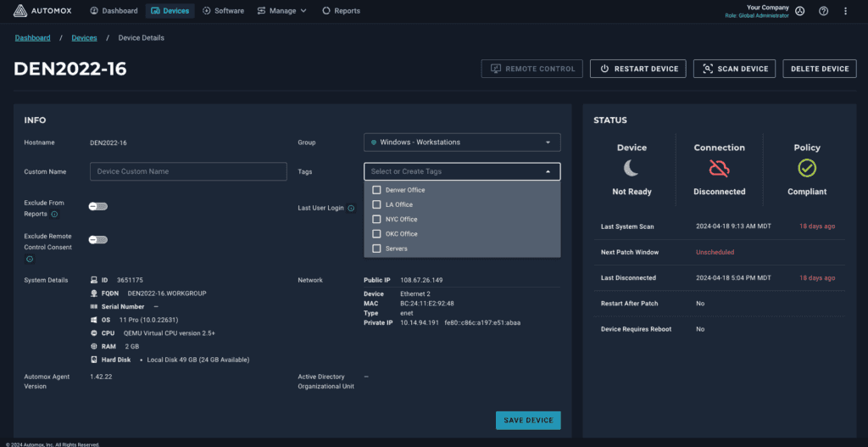Check the OKC Office tag
868x447 pixels.
point(376,234)
